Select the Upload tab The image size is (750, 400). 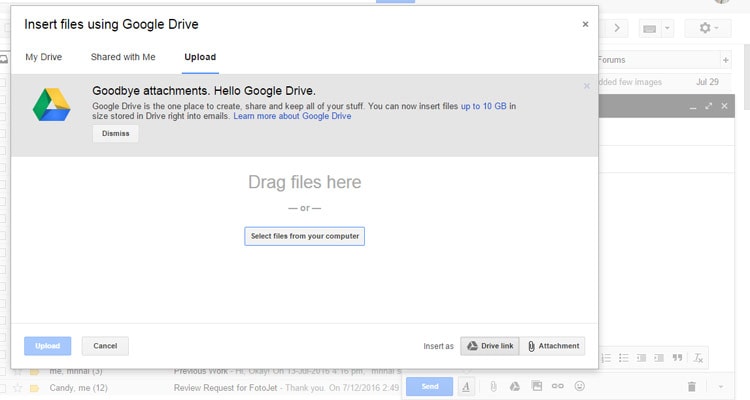pyautogui.click(x=200, y=57)
